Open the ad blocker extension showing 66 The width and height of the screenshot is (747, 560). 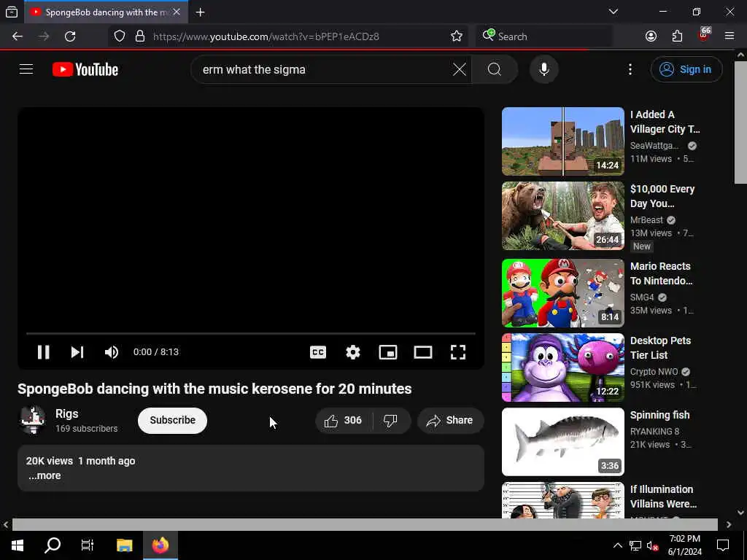(x=704, y=35)
